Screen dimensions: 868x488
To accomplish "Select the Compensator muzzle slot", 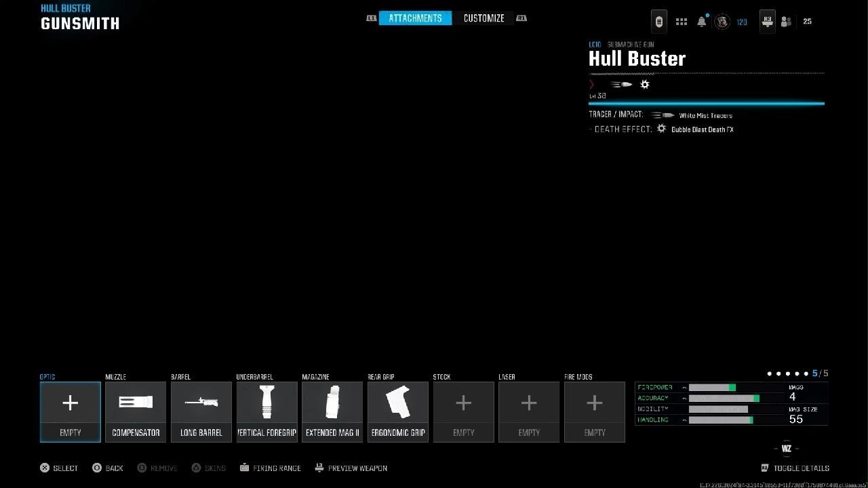I will (136, 412).
